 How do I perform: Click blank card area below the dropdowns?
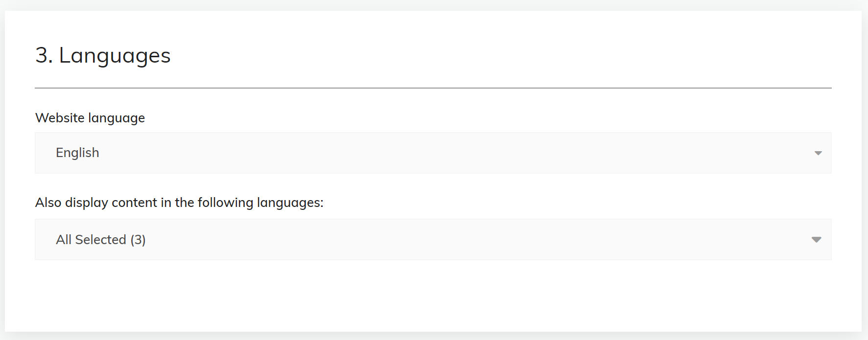point(433,296)
